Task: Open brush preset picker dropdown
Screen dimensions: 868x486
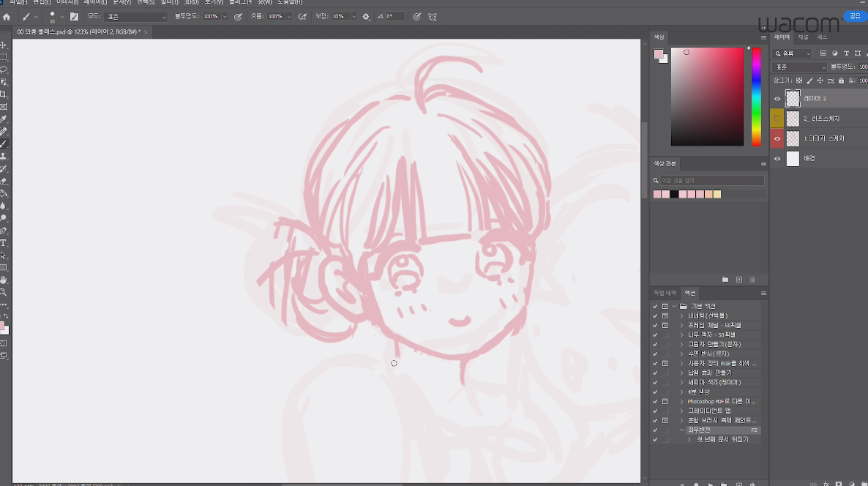Action: point(61,17)
